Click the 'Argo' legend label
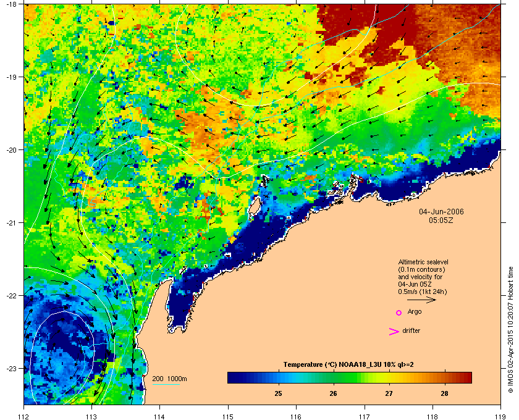Screen dimensions: 519x420 point(415,312)
